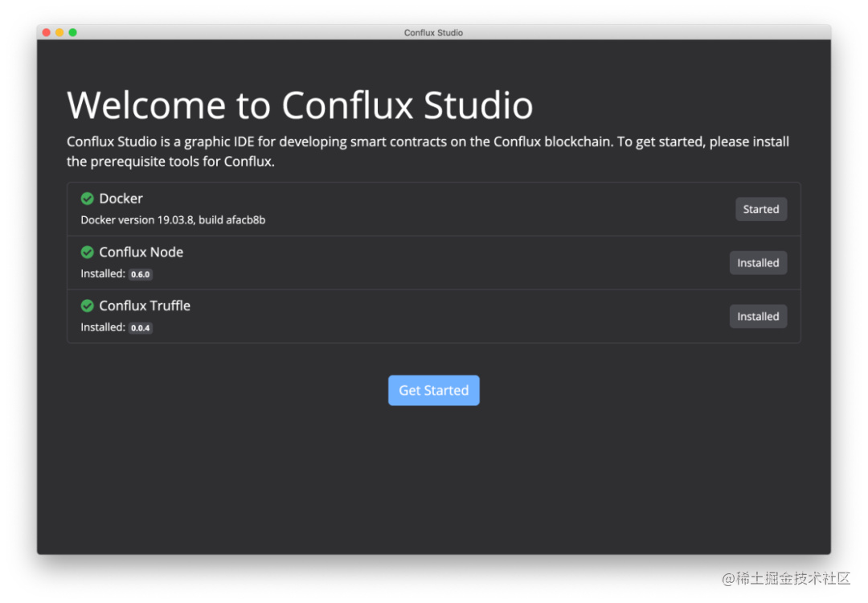The image size is (868, 603).
Task: Click the Welcome to Conflux Studio heading
Action: pyautogui.click(x=300, y=105)
